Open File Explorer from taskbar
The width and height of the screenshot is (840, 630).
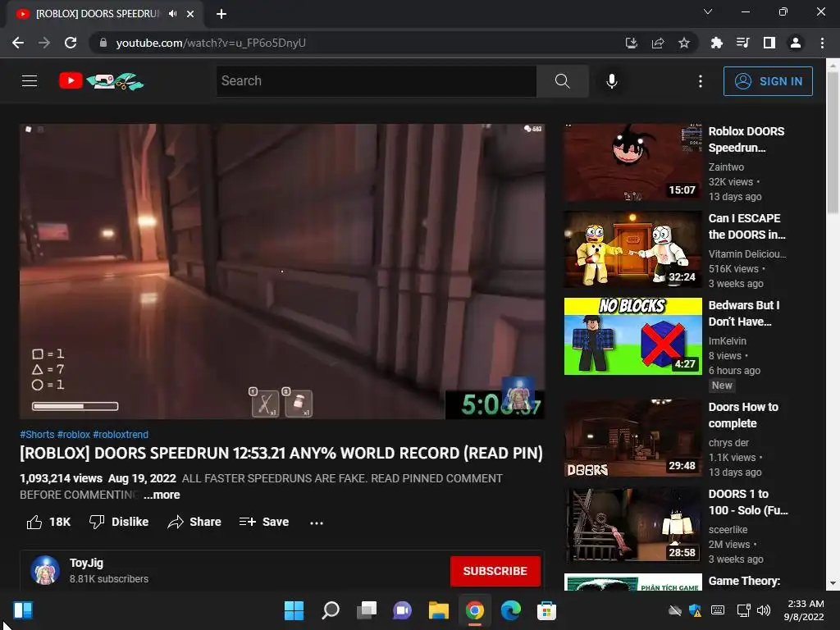pyautogui.click(x=438, y=610)
